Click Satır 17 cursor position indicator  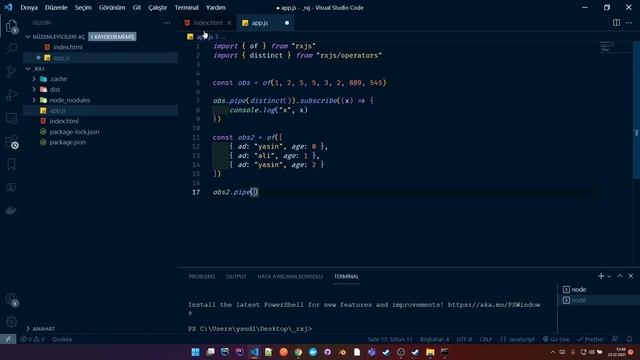pyautogui.click(x=390, y=339)
